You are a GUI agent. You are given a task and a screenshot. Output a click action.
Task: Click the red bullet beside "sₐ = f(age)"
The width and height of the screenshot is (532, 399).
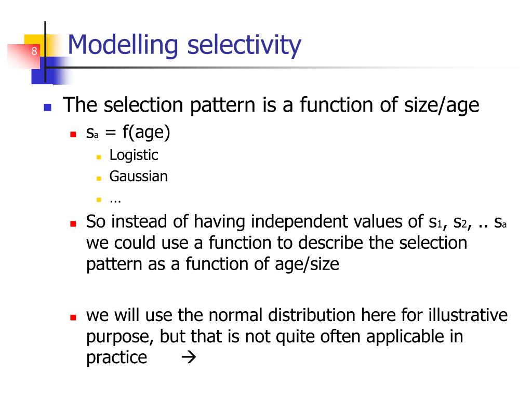click(x=73, y=135)
